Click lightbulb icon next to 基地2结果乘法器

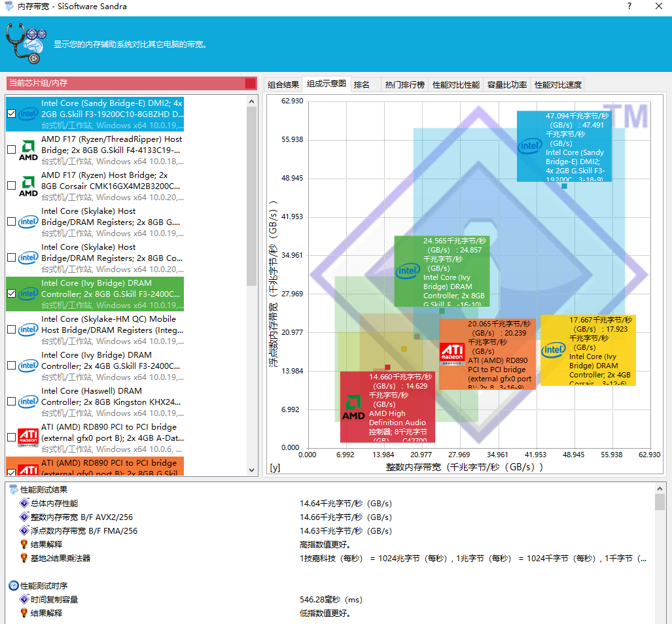click(x=24, y=558)
